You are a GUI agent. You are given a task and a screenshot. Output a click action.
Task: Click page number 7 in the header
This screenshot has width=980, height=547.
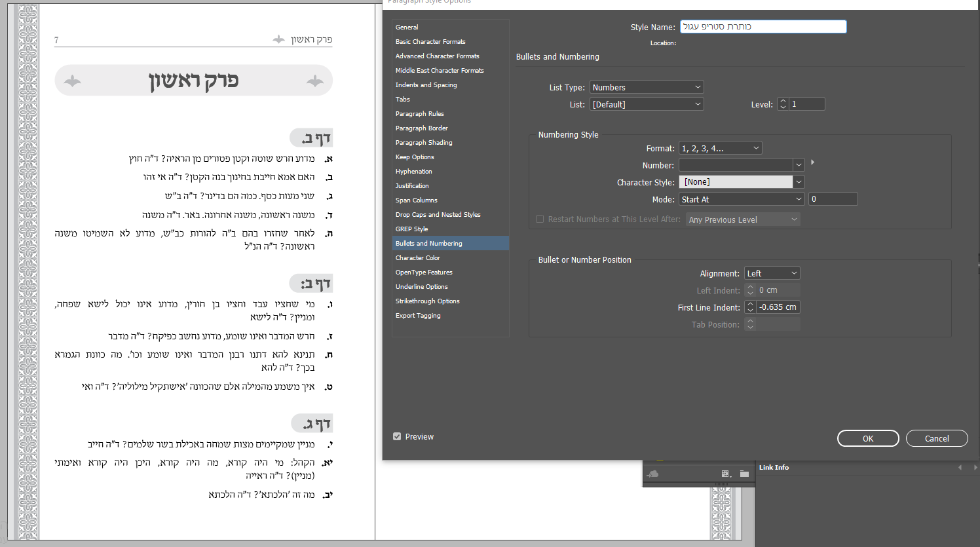pos(56,40)
